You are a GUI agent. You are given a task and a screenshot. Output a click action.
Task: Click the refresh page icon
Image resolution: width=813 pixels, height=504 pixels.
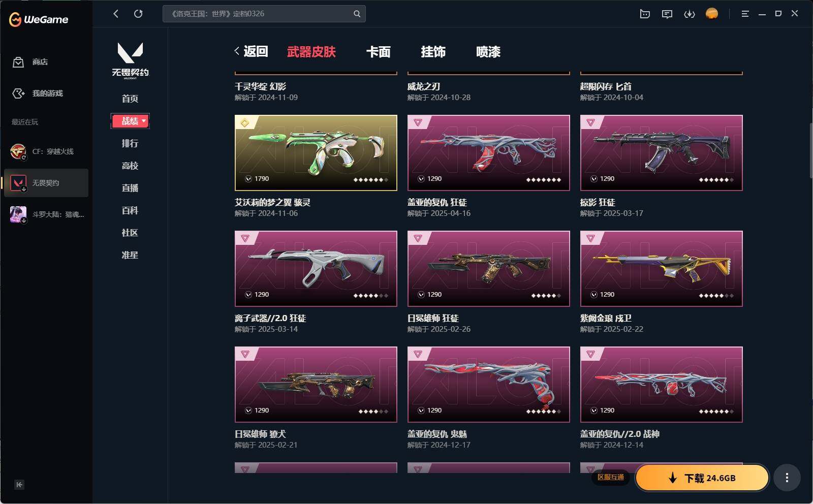click(138, 14)
